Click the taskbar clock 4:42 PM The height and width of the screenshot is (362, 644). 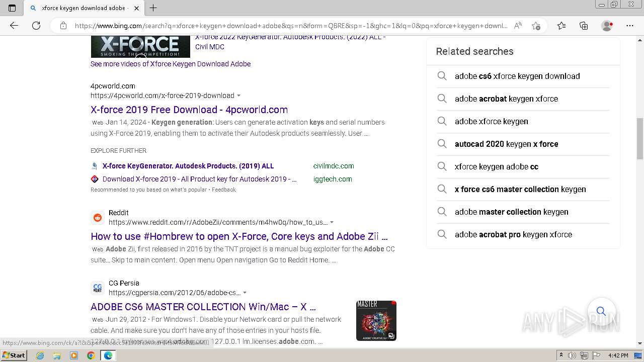618,355
